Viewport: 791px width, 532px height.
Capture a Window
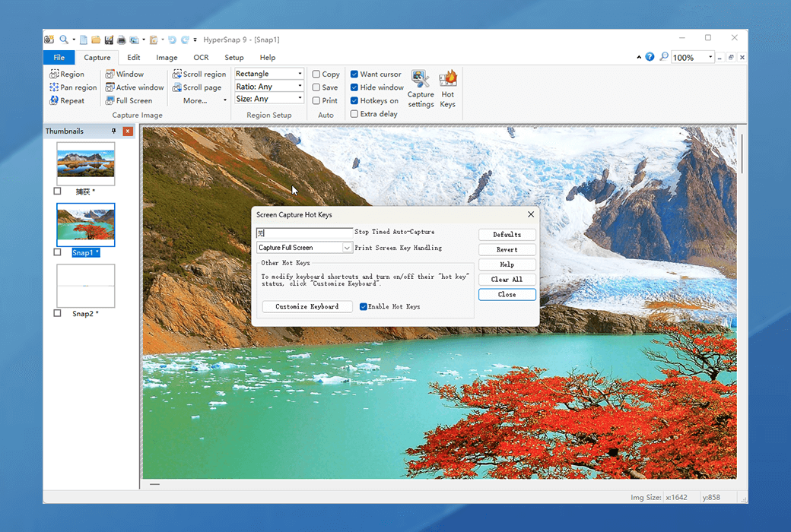[x=125, y=74]
